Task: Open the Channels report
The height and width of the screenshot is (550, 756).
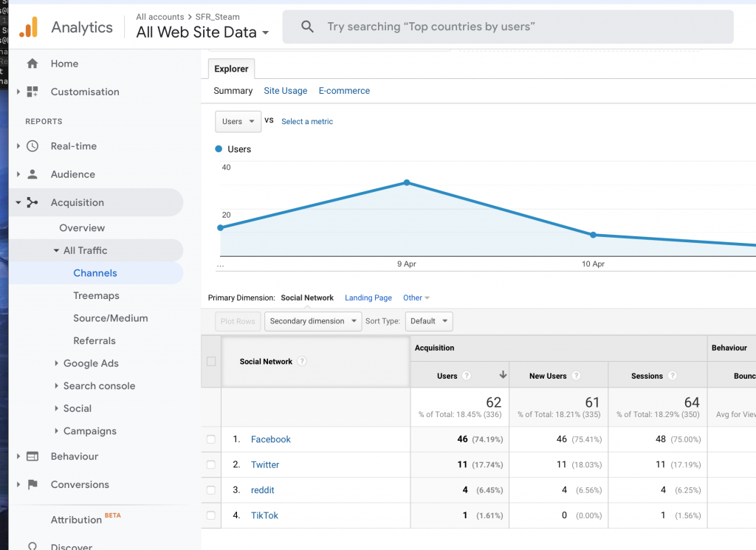Action: [x=95, y=273]
